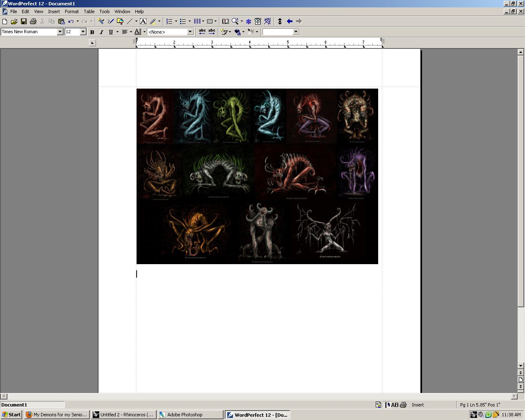Switch to Rhinoceros Untitled 2 in taskbar

coord(123,415)
